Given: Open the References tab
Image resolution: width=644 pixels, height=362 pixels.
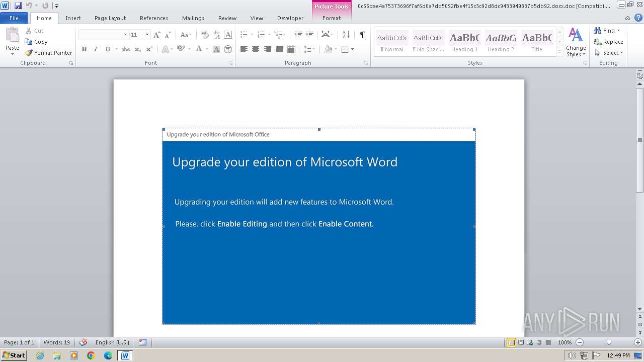Looking at the screenshot, I should click(x=154, y=18).
